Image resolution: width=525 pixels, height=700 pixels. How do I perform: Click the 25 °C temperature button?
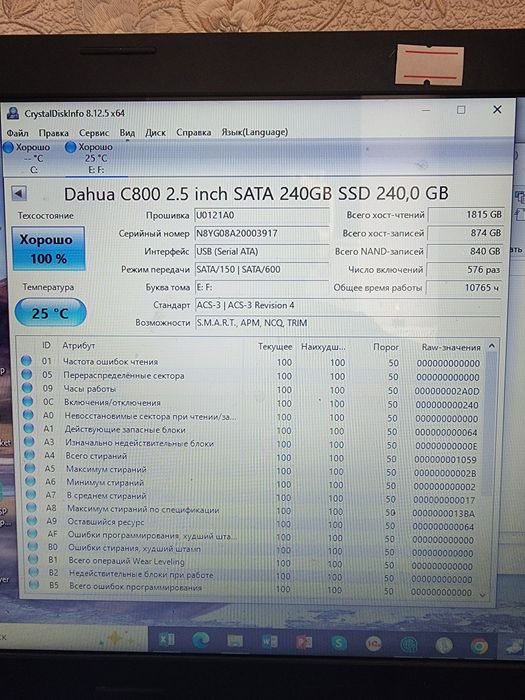[x=50, y=313]
